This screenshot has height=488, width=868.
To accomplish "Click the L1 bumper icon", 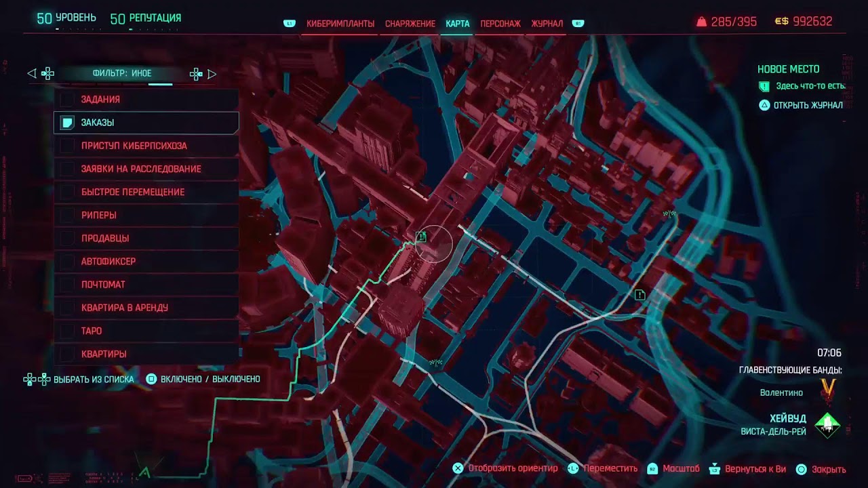I will [x=290, y=24].
